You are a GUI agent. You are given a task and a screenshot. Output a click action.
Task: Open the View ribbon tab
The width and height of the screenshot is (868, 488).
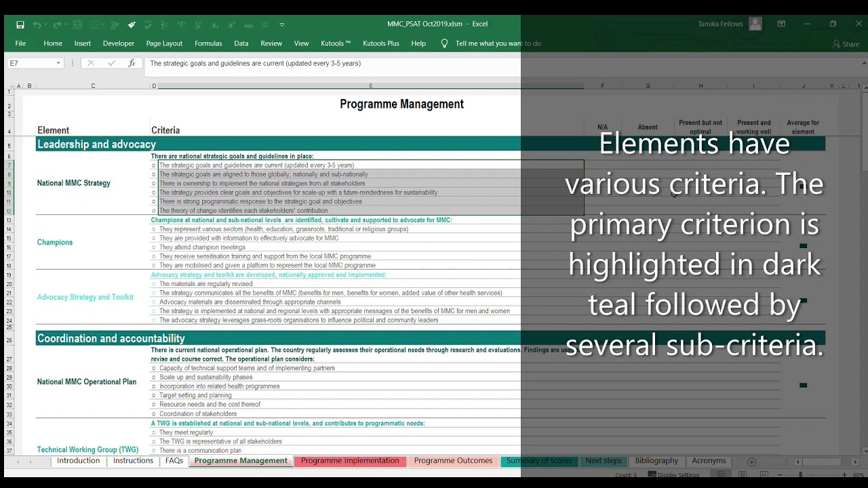click(302, 43)
